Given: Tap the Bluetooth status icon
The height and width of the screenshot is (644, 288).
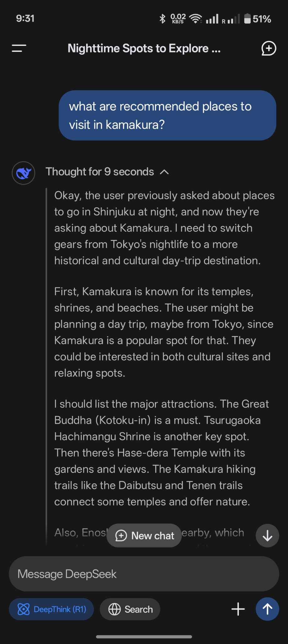Looking at the screenshot, I should [162, 19].
